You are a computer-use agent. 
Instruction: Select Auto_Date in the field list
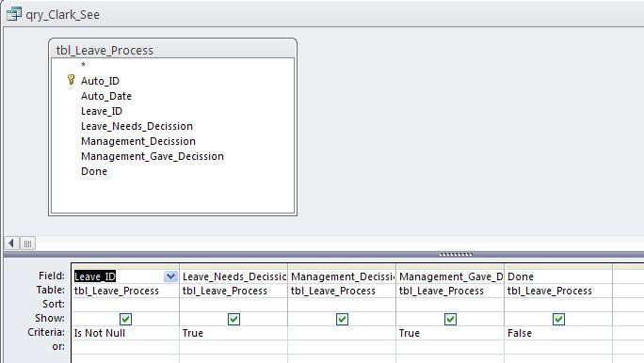click(x=106, y=96)
